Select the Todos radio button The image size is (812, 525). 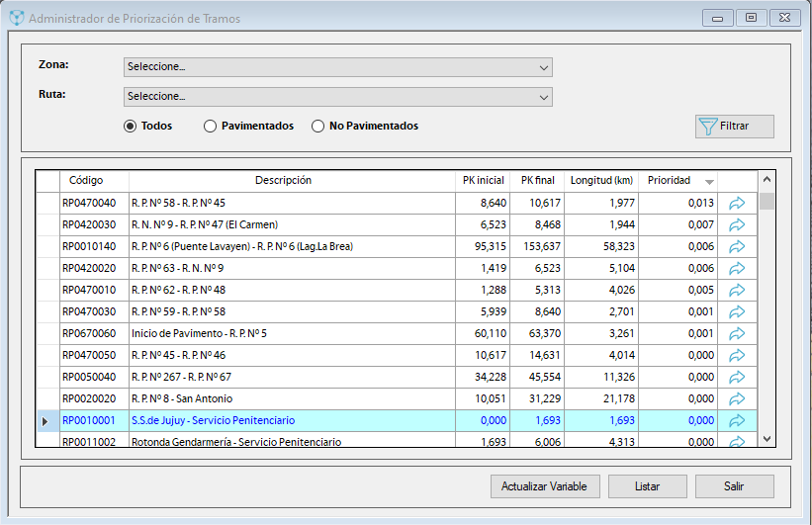point(131,127)
